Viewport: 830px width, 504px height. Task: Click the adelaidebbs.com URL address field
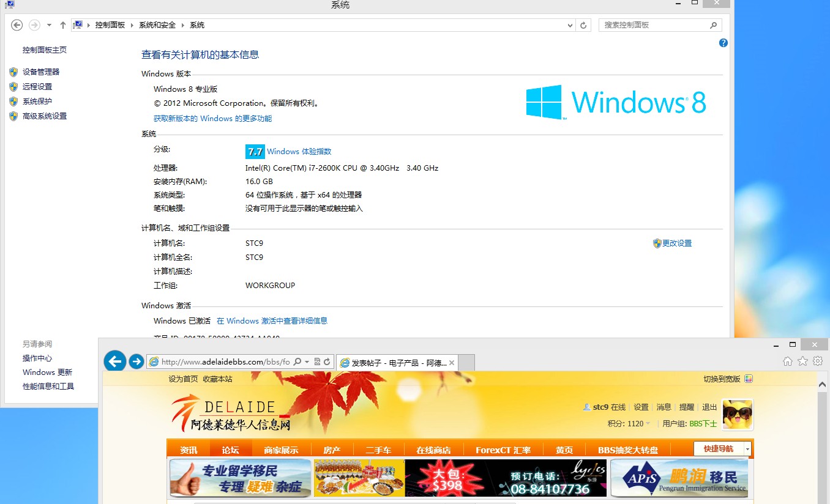pos(225,362)
